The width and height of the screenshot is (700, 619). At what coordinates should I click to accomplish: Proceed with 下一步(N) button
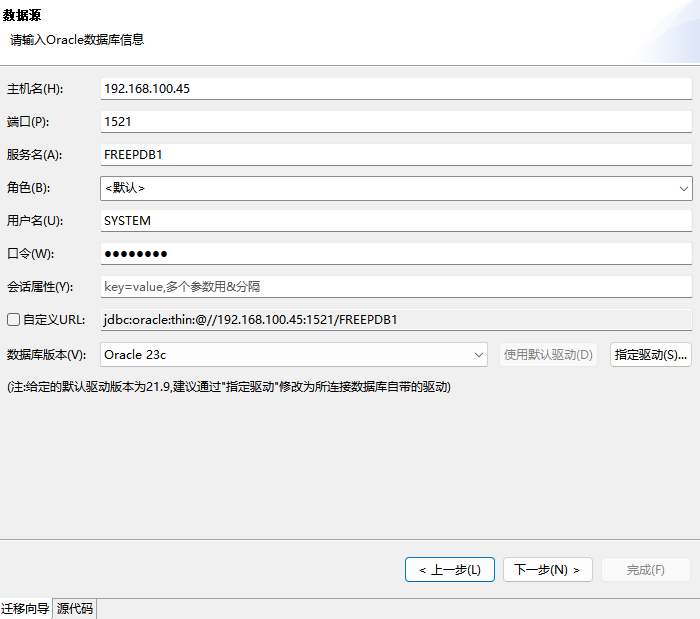pyautogui.click(x=547, y=569)
